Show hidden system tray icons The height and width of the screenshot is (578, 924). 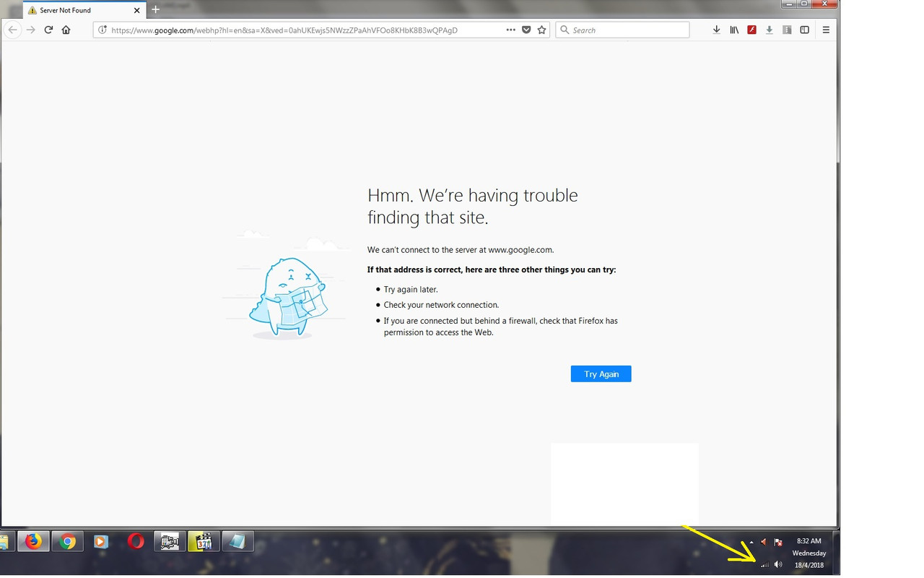(x=751, y=542)
